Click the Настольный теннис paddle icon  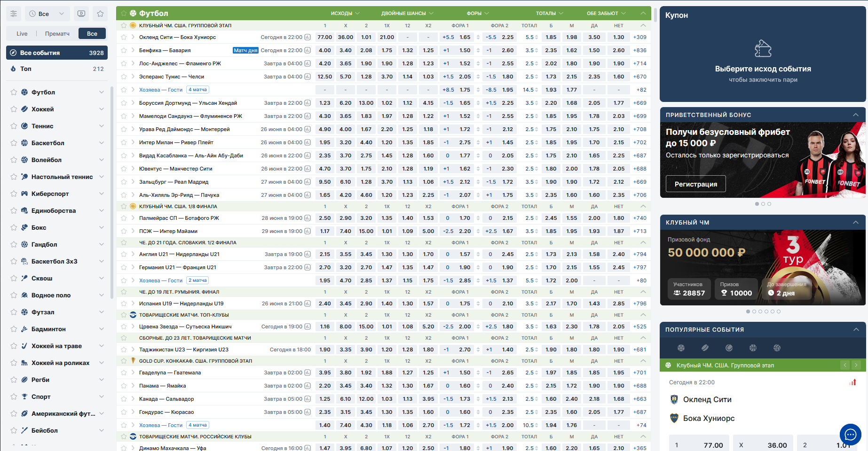point(24,177)
